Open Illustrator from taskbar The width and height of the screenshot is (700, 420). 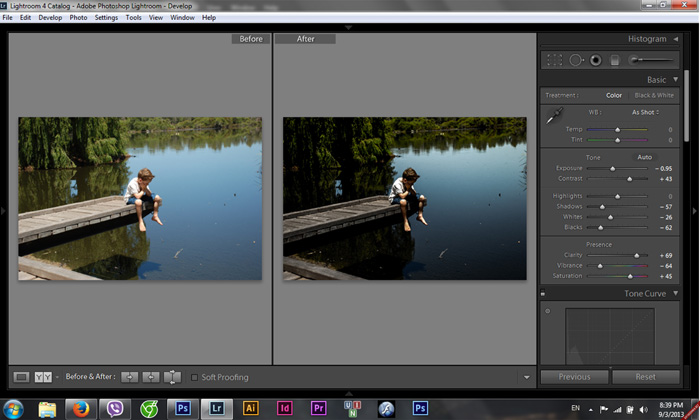[x=250, y=408]
